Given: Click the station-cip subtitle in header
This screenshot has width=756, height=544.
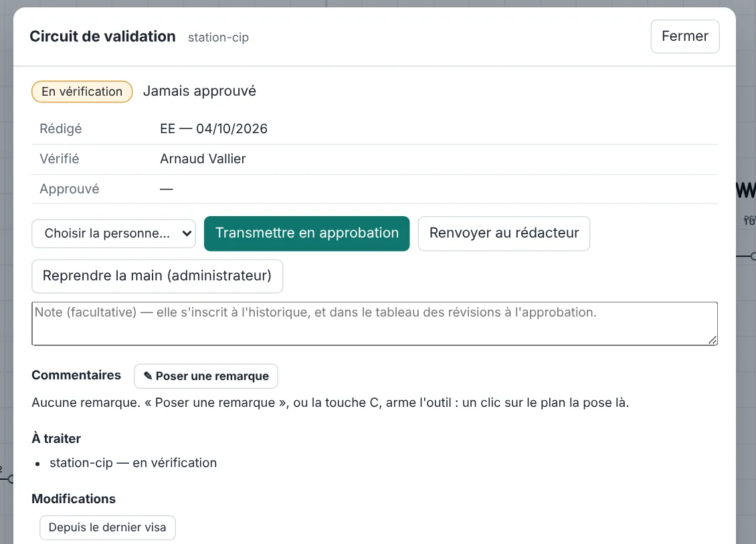Looking at the screenshot, I should coord(218,37).
